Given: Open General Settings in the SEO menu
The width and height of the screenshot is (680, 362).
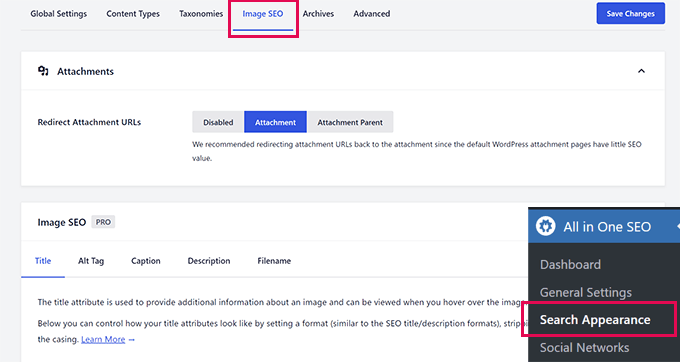Looking at the screenshot, I should (585, 292).
